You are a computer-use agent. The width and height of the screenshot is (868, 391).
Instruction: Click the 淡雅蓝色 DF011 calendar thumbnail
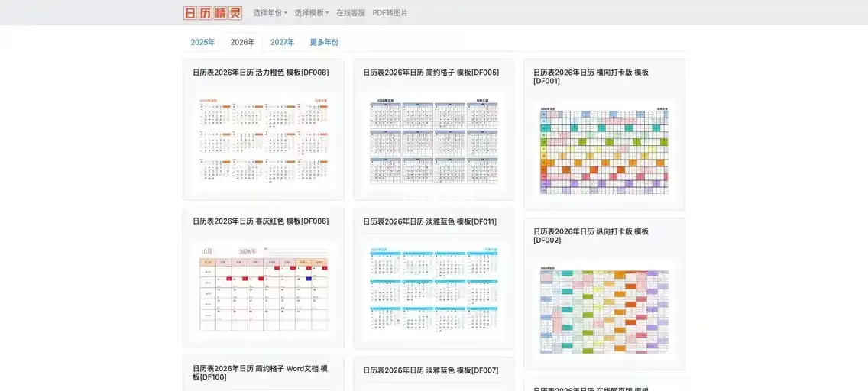[x=434, y=289]
